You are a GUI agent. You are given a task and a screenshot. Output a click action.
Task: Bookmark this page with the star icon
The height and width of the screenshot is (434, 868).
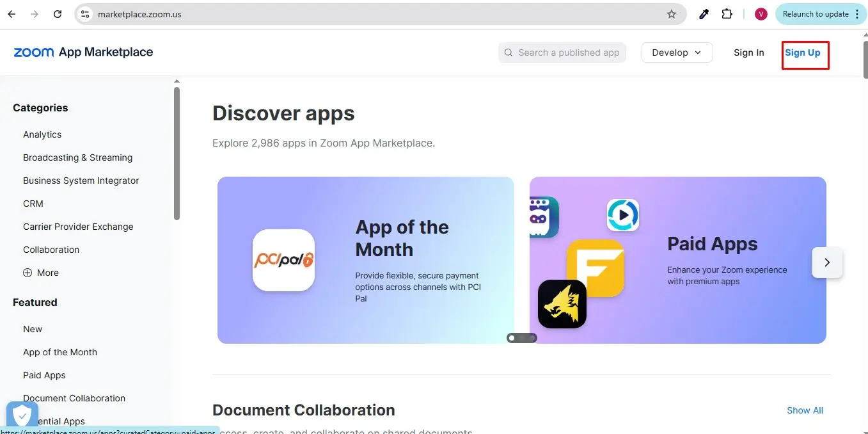(671, 14)
